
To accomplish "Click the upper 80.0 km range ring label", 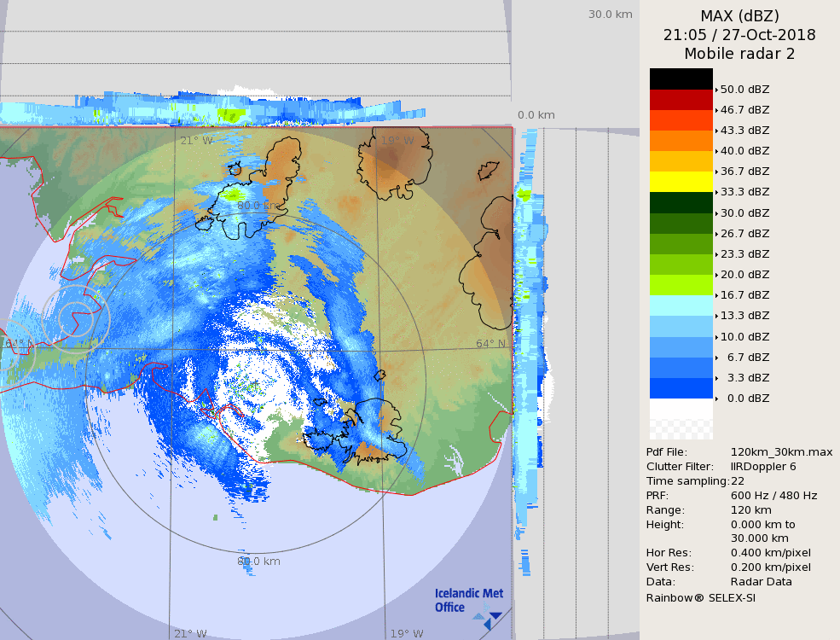I will click(x=258, y=206).
